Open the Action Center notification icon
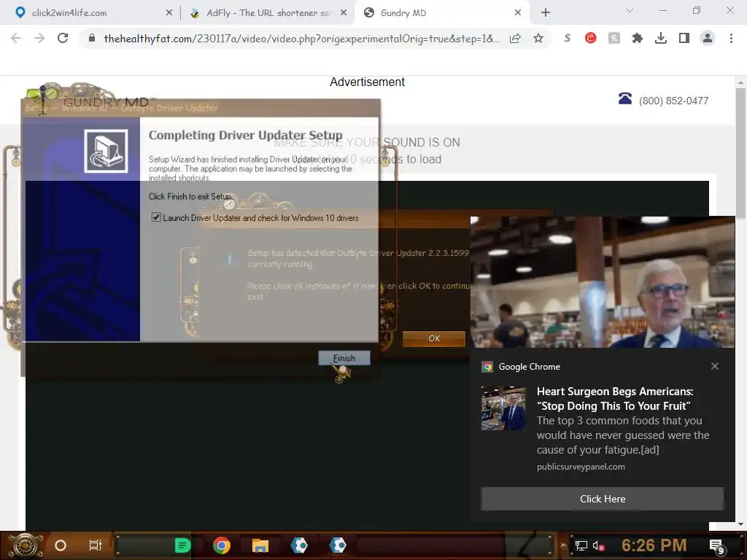Image resolution: width=747 pixels, height=560 pixels. coord(717,546)
